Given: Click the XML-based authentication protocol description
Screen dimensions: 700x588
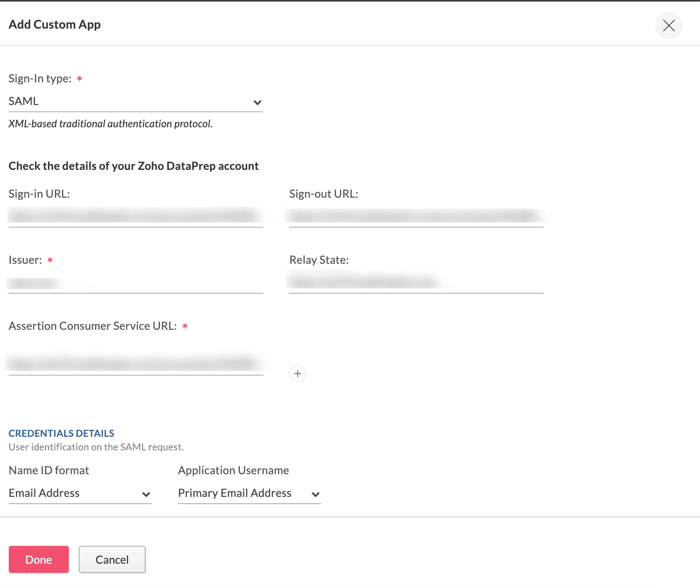Looking at the screenshot, I should click(111, 124).
